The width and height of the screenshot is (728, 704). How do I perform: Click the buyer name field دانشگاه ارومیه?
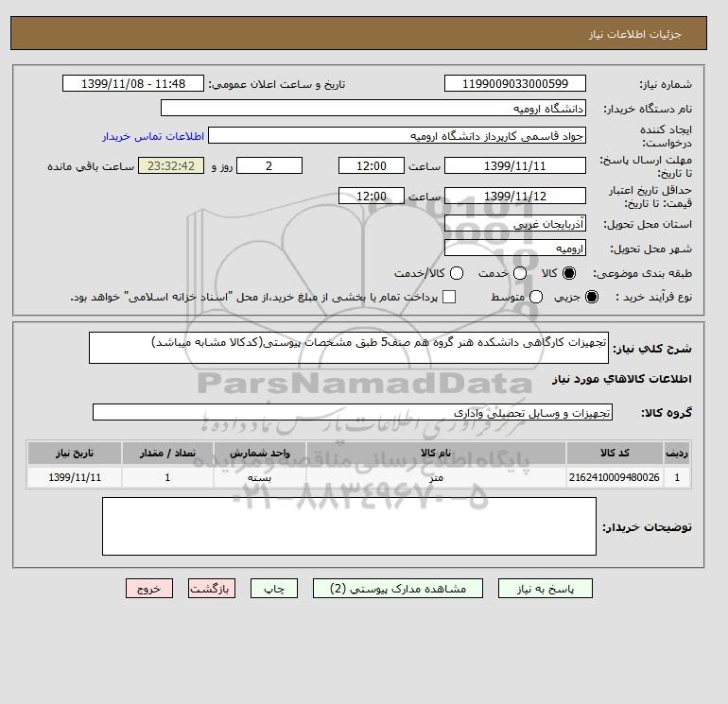pyautogui.click(x=373, y=108)
